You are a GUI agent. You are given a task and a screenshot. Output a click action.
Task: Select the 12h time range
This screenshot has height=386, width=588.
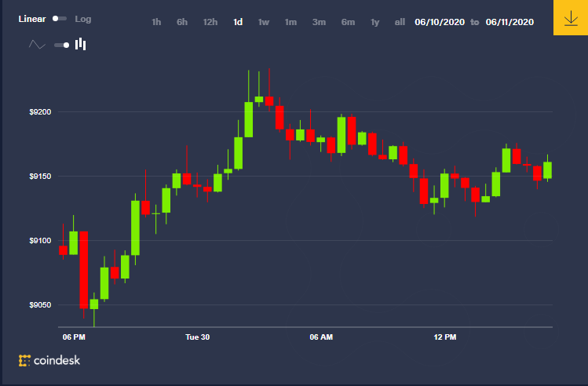click(x=210, y=22)
